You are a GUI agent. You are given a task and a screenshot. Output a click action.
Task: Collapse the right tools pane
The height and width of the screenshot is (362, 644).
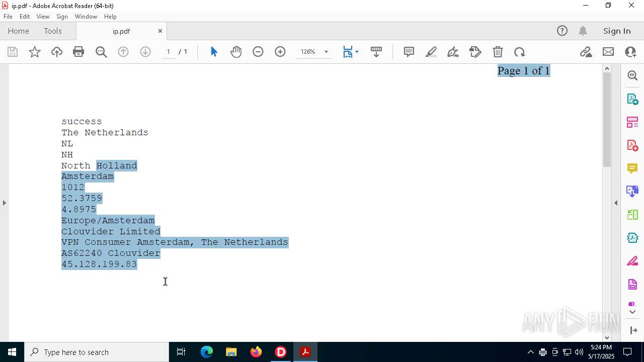633,330
